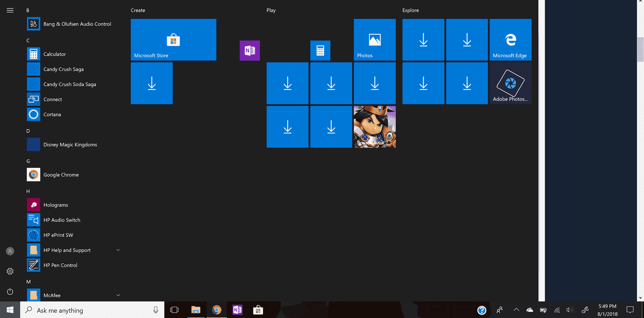Open the OneNote tile
The width and height of the screenshot is (644, 318).
coord(250,50)
